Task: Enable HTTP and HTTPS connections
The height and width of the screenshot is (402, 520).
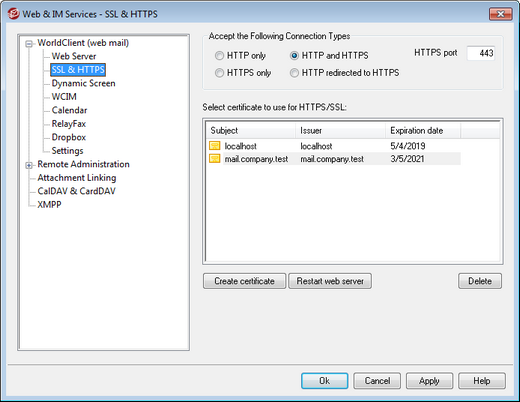Action: [294, 55]
